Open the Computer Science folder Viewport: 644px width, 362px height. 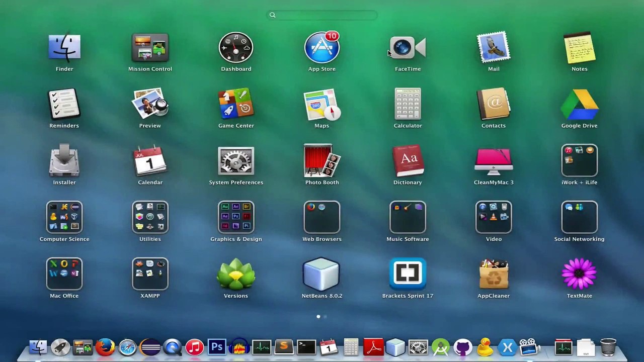64,218
